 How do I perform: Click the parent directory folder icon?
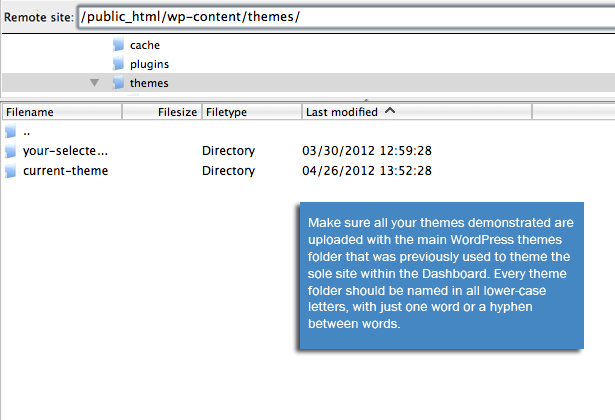pos(11,131)
